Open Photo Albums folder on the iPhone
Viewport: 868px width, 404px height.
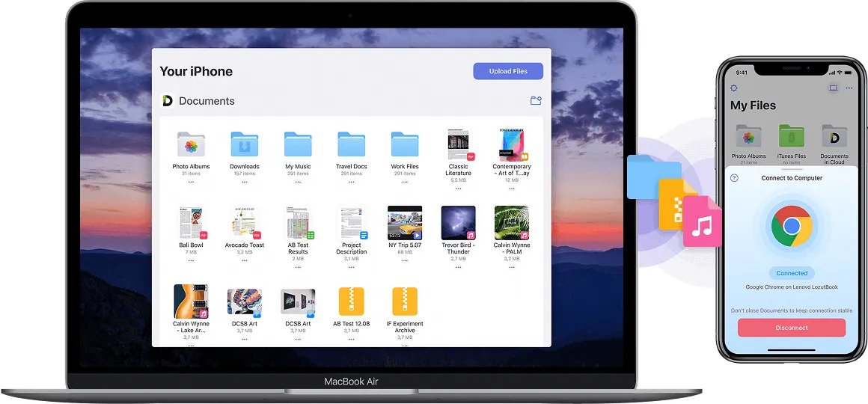tap(748, 136)
